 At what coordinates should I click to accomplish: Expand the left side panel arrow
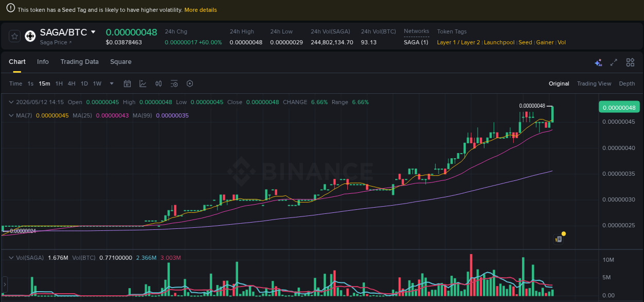tap(4, 284)
